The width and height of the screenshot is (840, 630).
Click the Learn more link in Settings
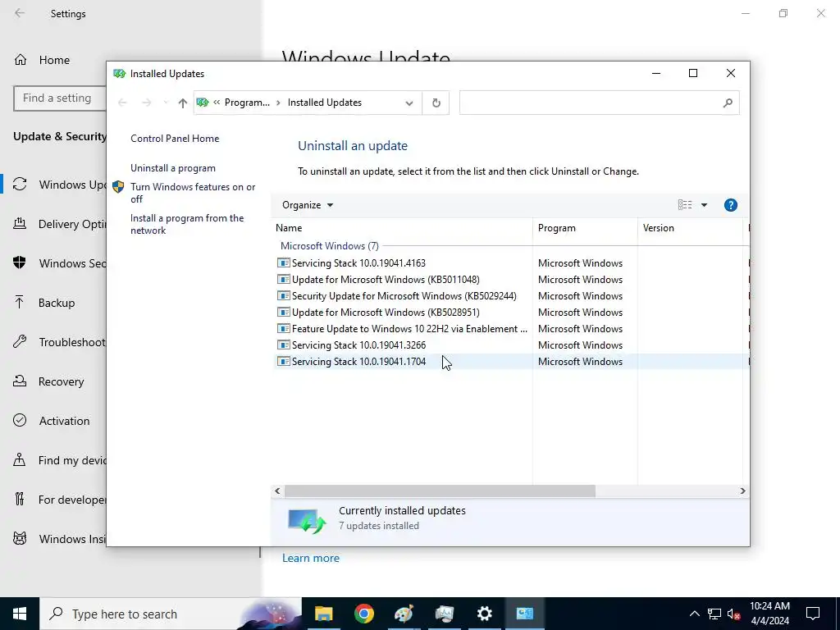click(x=311, y=558)
